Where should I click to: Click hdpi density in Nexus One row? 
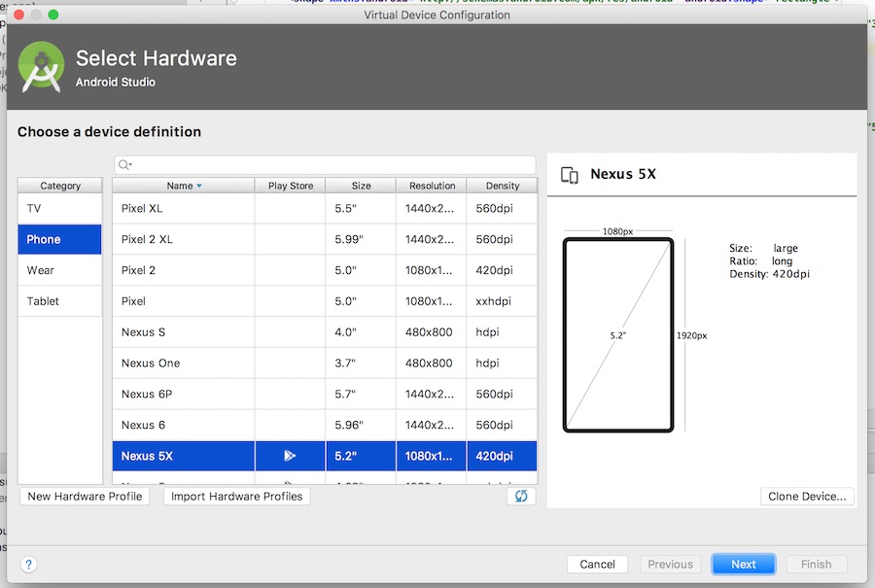(x=502, y=363)
